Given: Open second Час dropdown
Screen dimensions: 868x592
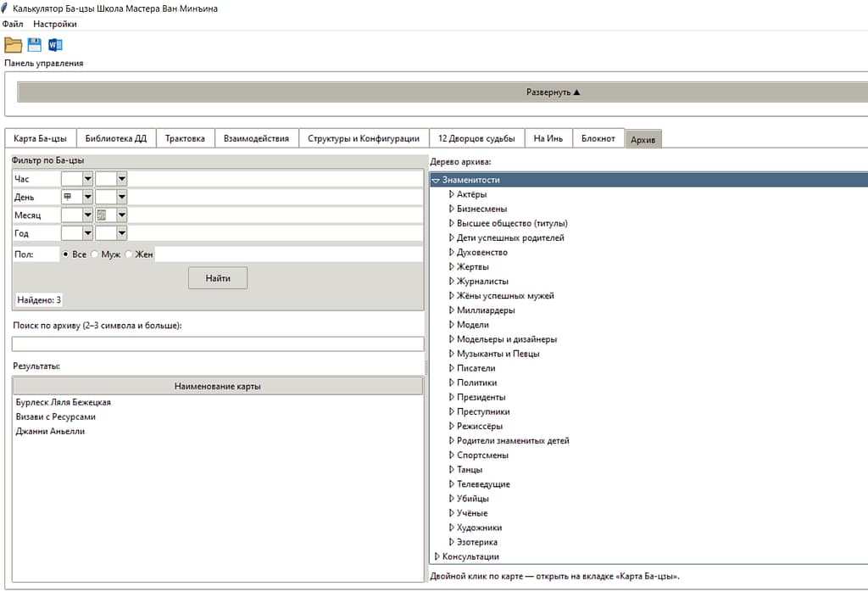Looking at the screenshot, I should coord(122,179).
